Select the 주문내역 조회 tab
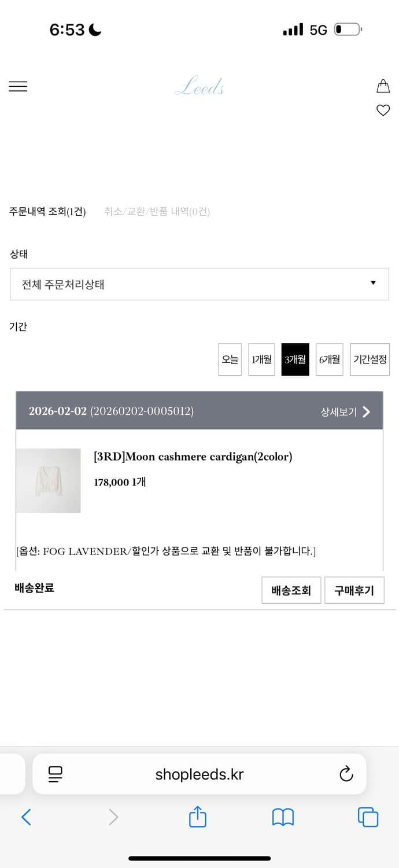Viewport: 399px width, 868px height. [x=47, y=212]
